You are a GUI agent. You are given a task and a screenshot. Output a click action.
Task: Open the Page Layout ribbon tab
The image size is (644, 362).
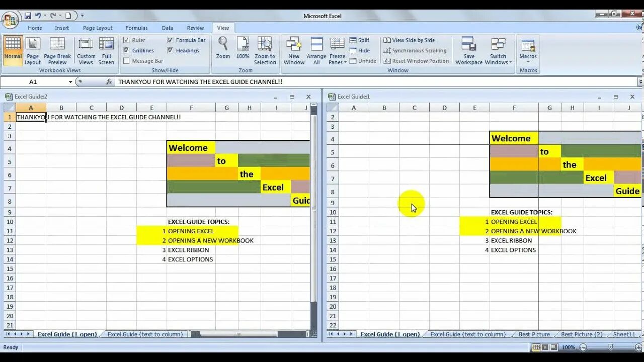tap(98, 28)
